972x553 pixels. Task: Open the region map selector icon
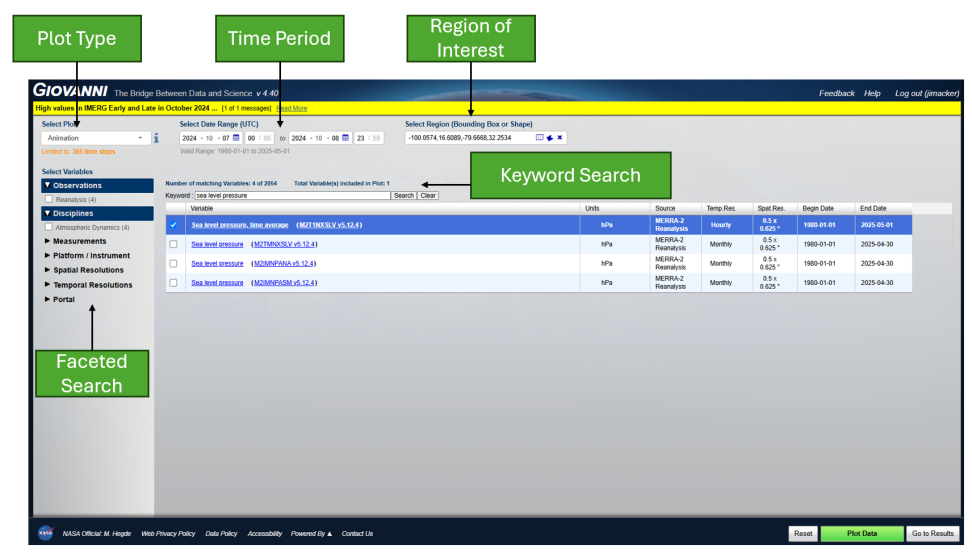pyautogui.click(x=539, y=138)
